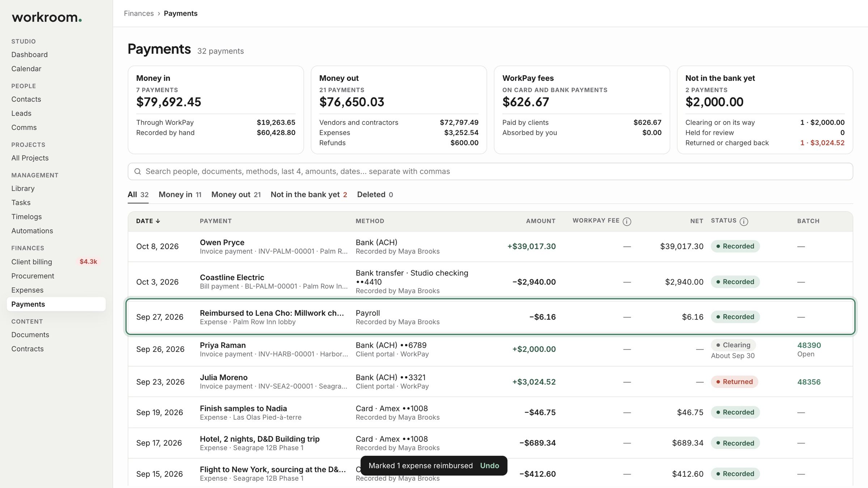Click the Status column info icon
This screenshot has width=868, height=488.
click(x=744, y=221)
